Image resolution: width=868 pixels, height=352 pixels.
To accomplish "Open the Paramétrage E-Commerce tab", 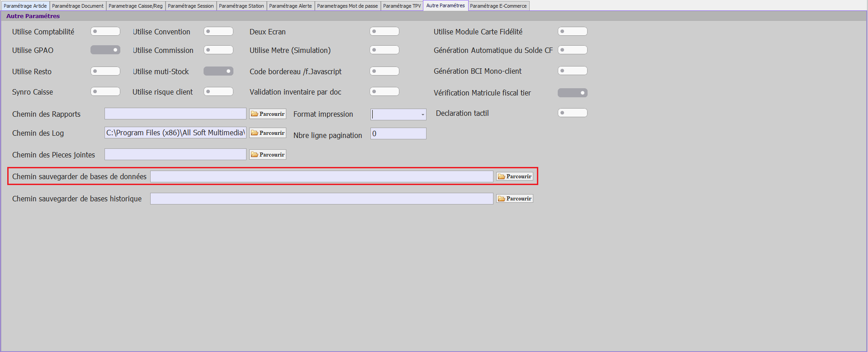I will tap(498, 6).
